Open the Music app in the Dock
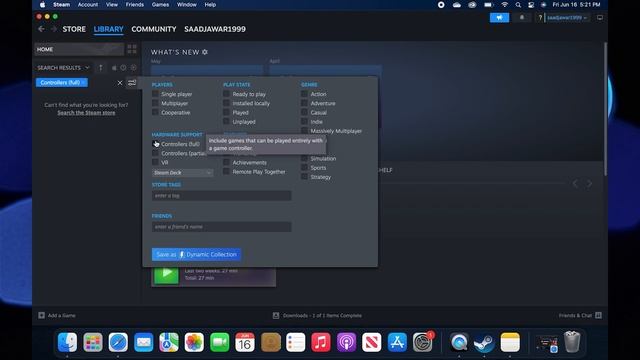Image resolution: width=640 pixels, height=360 pixels. 321,342
